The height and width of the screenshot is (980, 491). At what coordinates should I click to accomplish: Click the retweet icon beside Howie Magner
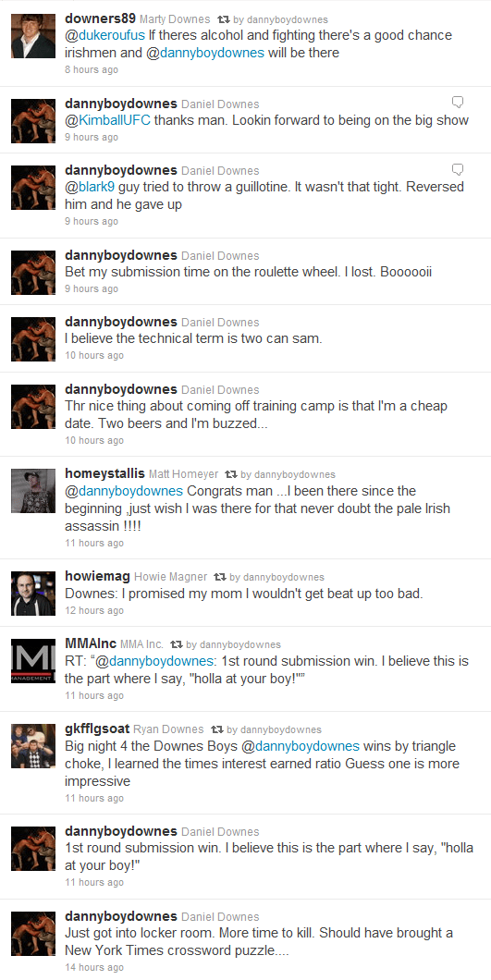(x=220, y=577)
